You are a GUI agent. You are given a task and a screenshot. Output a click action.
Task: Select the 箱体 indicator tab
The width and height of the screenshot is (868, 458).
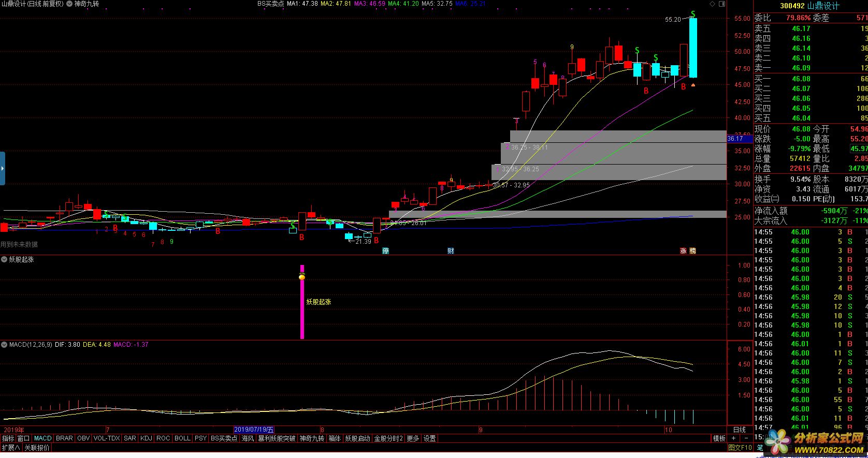(335, 438)
